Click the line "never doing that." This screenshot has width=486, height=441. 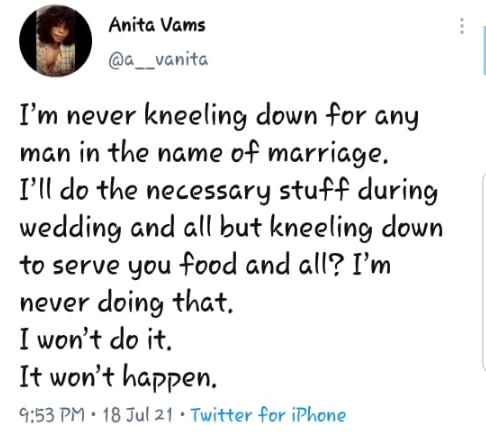126,302
